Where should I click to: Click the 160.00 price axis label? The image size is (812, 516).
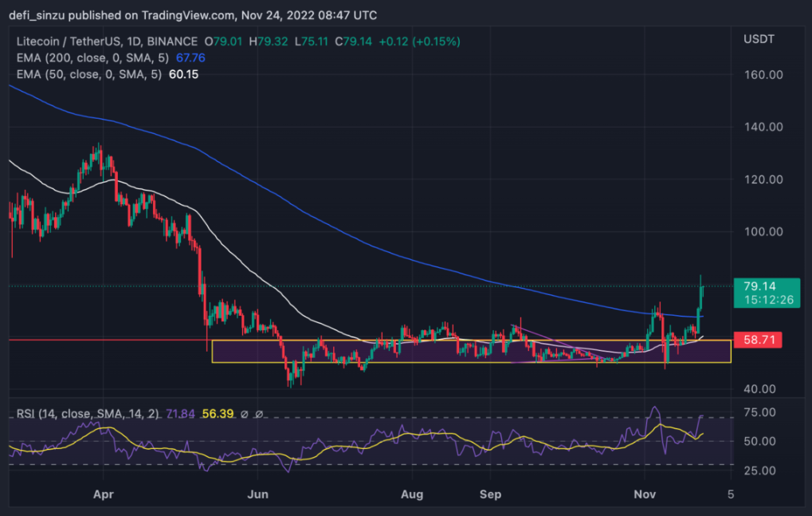pos(763,75)
